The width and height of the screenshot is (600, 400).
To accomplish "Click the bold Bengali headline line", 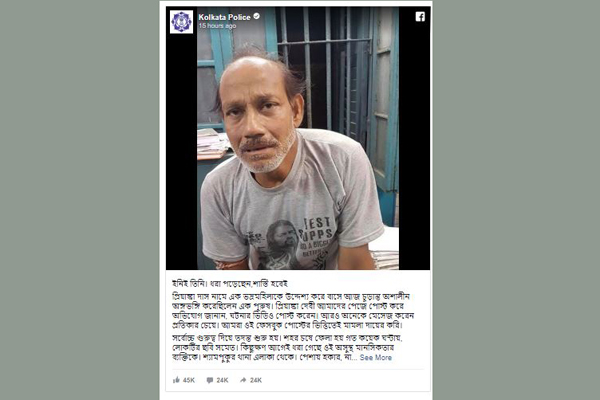I will coord(230,284).
